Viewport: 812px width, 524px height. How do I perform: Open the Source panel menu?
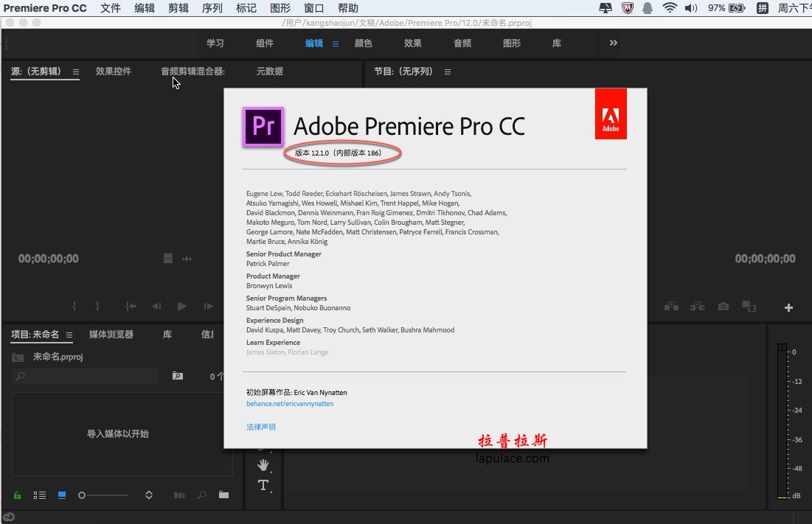(x=76, y=72)
